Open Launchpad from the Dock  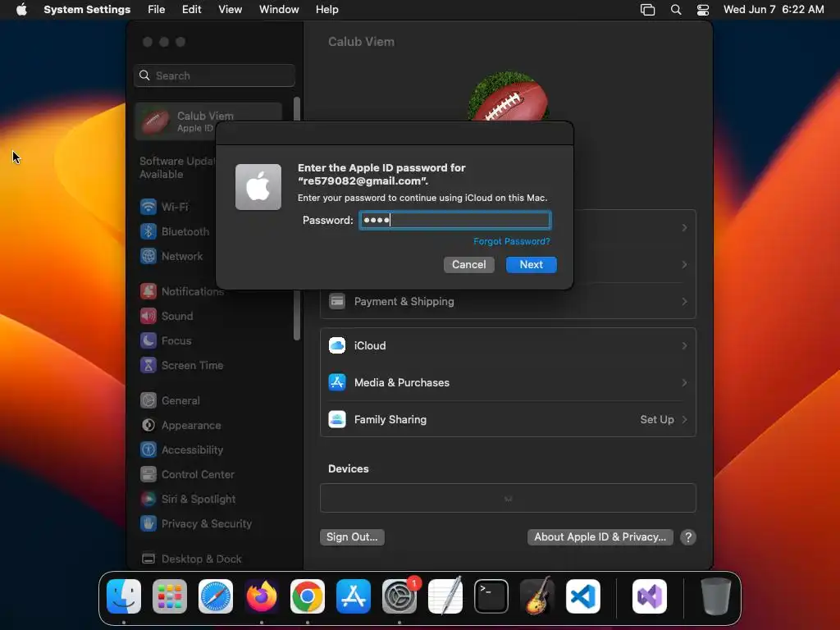click(x=170, y=596)
